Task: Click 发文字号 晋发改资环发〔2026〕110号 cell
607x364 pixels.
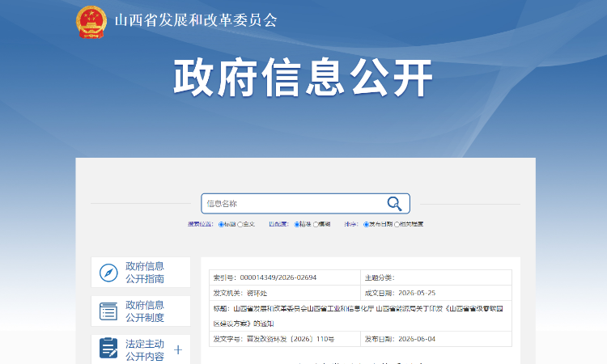Action: click(285, 339)
